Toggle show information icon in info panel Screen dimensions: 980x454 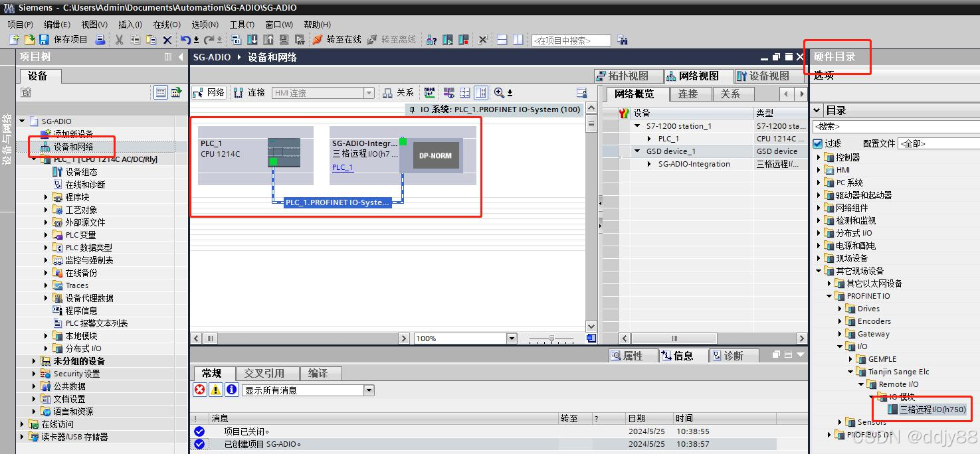(x=232, y=390)
